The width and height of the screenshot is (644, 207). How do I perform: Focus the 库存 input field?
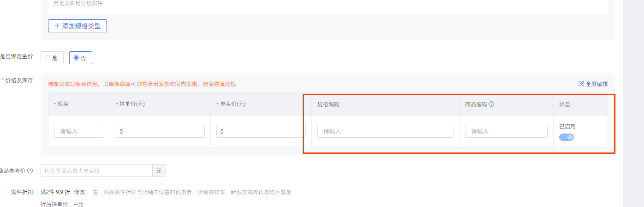[79, 131]
